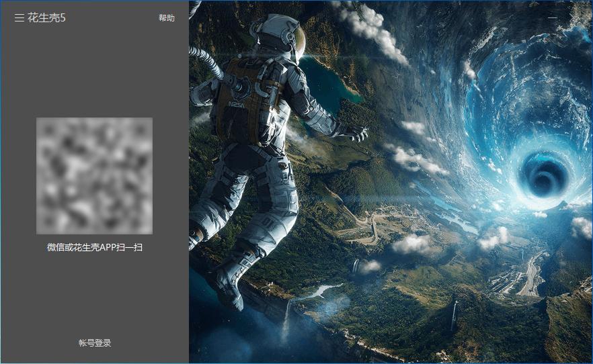593x364 pixels.
Task: Click the 花生壳5 title text
Action: click(x=47, y=18)
